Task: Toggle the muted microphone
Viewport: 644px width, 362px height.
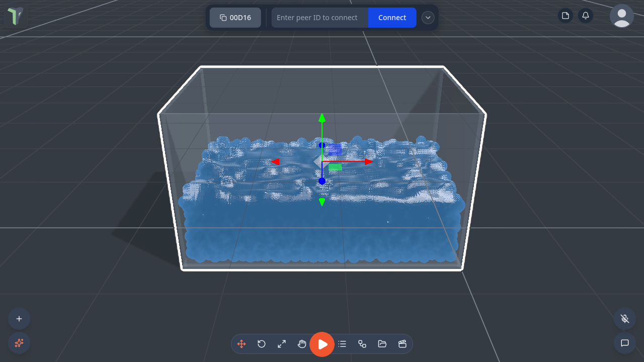Action: [625, 319]
